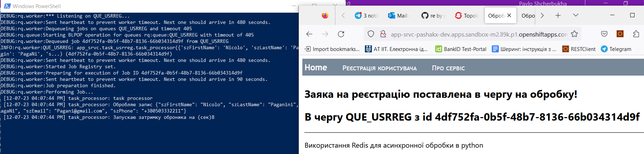
Task: Open the Firefox View icon
Action: pyautogui.click(x=325, y=15)
